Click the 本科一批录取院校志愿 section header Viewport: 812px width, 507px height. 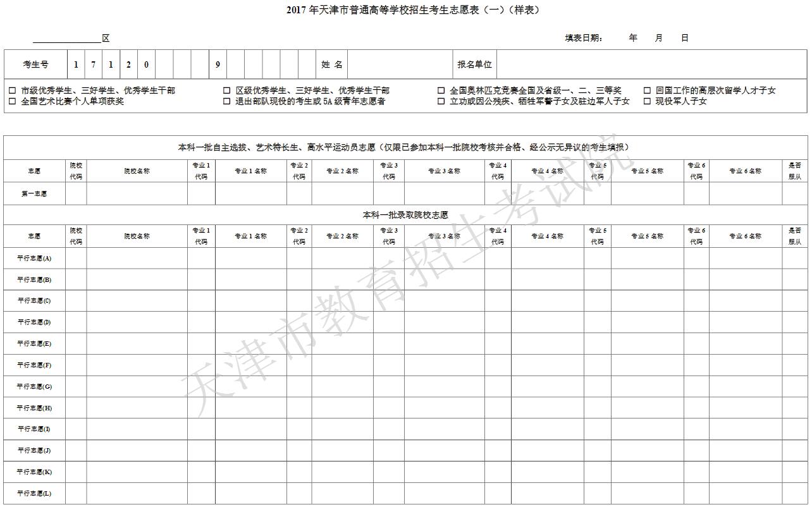405,215
